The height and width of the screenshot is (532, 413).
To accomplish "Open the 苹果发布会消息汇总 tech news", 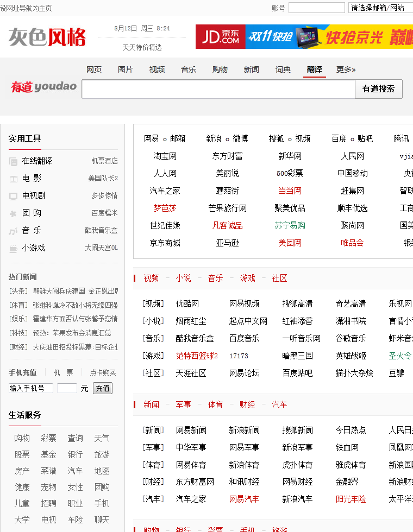I will pyautogui.click(x=72, y=333).
